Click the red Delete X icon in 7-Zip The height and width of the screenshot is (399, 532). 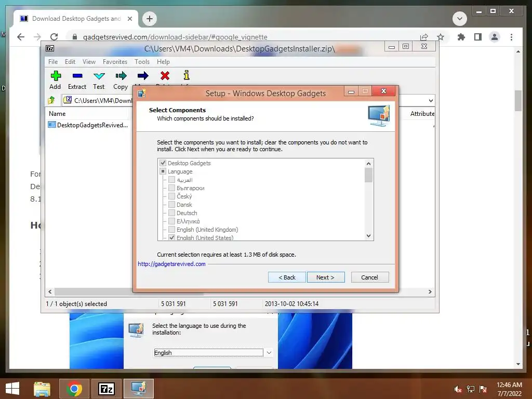tap(165, 76)
